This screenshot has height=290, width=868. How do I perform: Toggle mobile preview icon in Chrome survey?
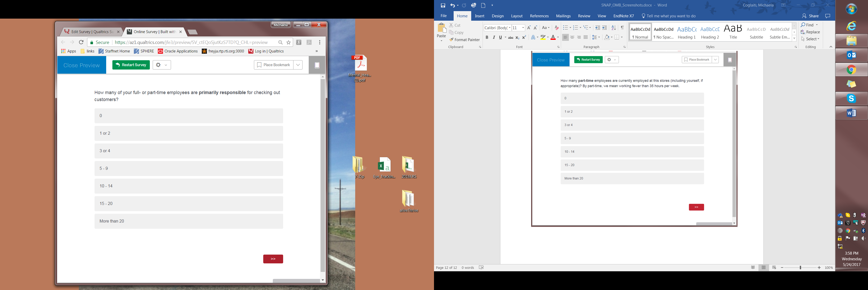317,65
